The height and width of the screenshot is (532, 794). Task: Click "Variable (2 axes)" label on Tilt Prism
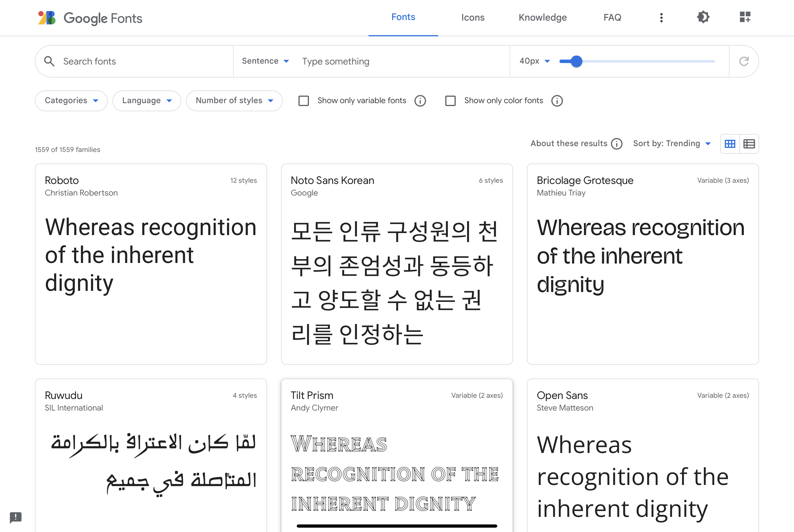[477, 396]
